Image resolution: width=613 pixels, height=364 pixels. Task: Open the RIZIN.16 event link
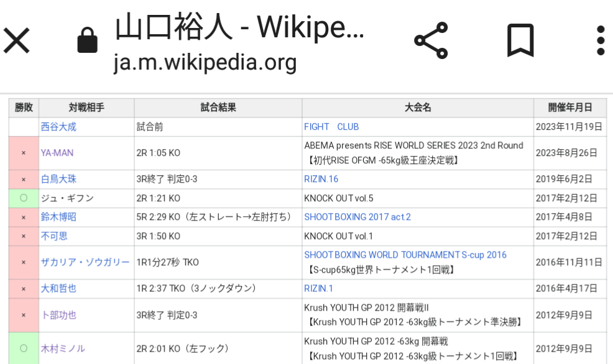point(321,180)
